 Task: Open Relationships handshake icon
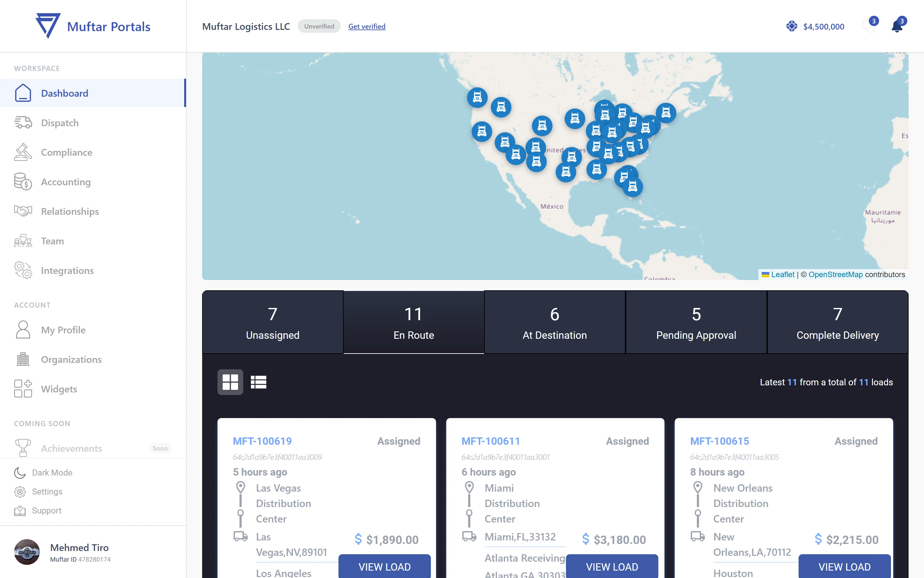click(23, 211)
